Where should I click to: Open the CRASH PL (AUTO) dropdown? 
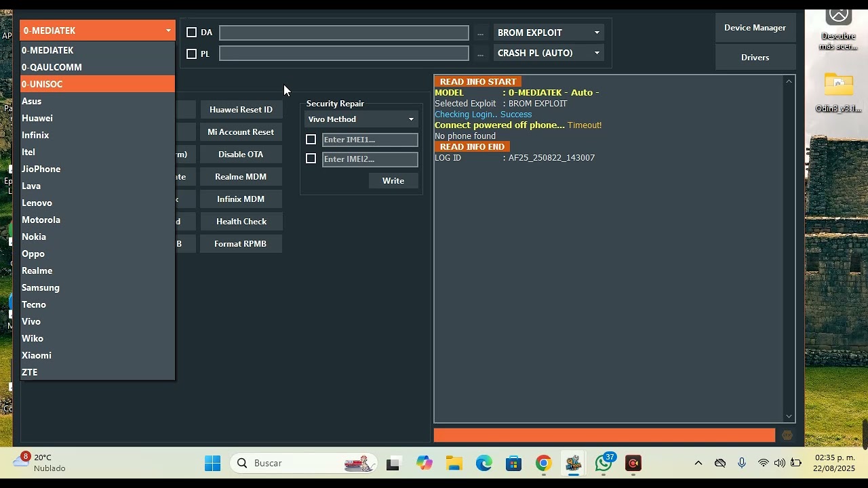549,53
